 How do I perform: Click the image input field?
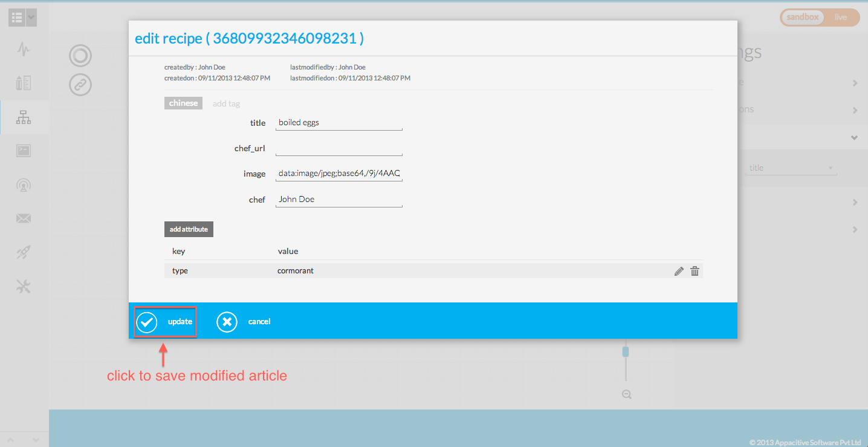pyautogui.click(x=338, y=174)
